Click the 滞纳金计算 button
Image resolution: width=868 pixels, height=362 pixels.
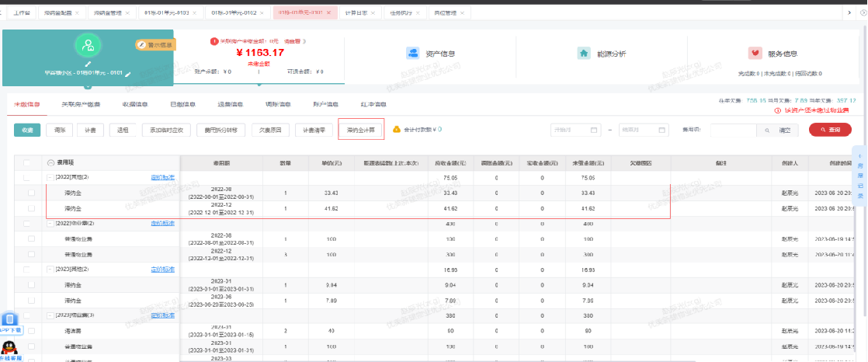pos(360,130)
